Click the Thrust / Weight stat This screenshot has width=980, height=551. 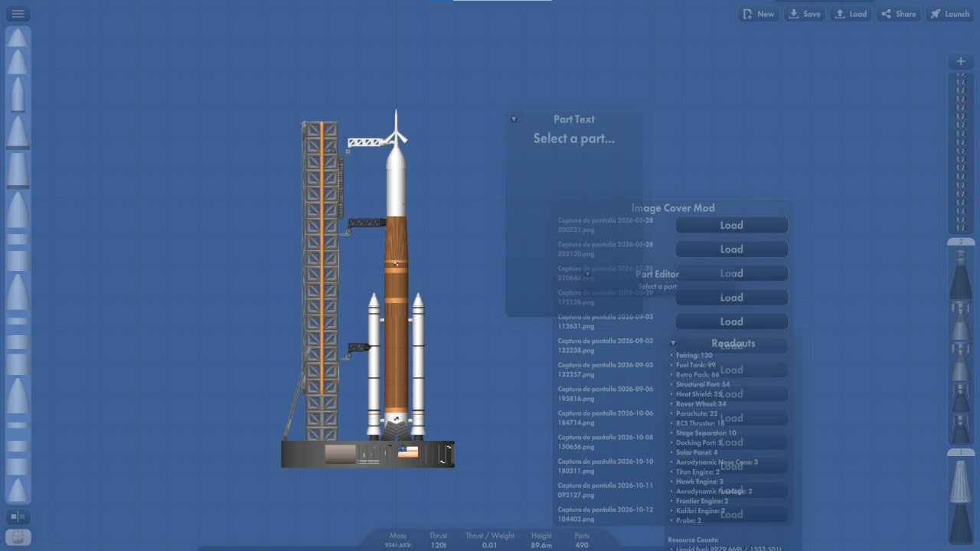[x=490, y=540]
